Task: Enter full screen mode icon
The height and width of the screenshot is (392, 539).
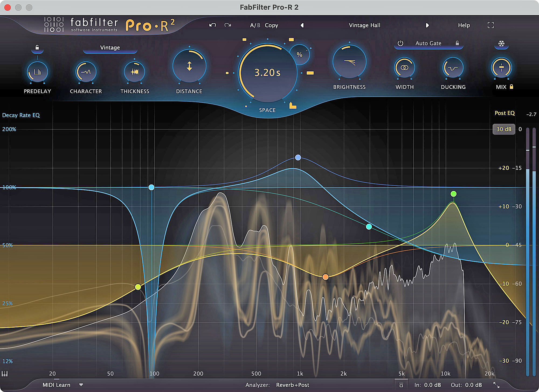Action: point(491,25)
